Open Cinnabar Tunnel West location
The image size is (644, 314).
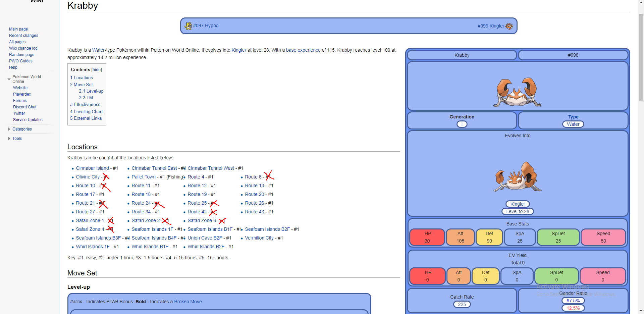(x=211, y=168)
